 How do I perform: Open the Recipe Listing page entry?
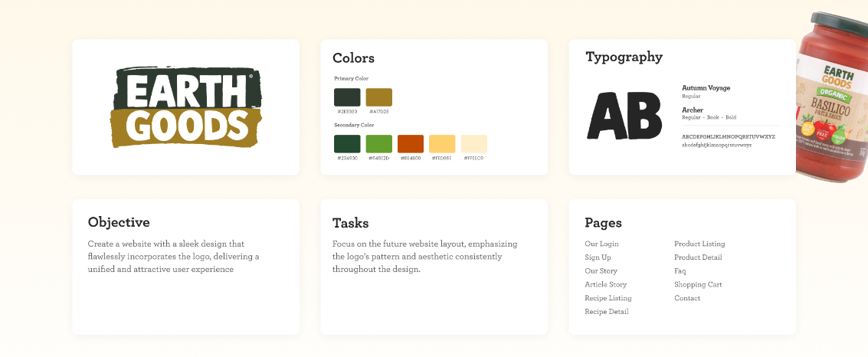(608, 298)
